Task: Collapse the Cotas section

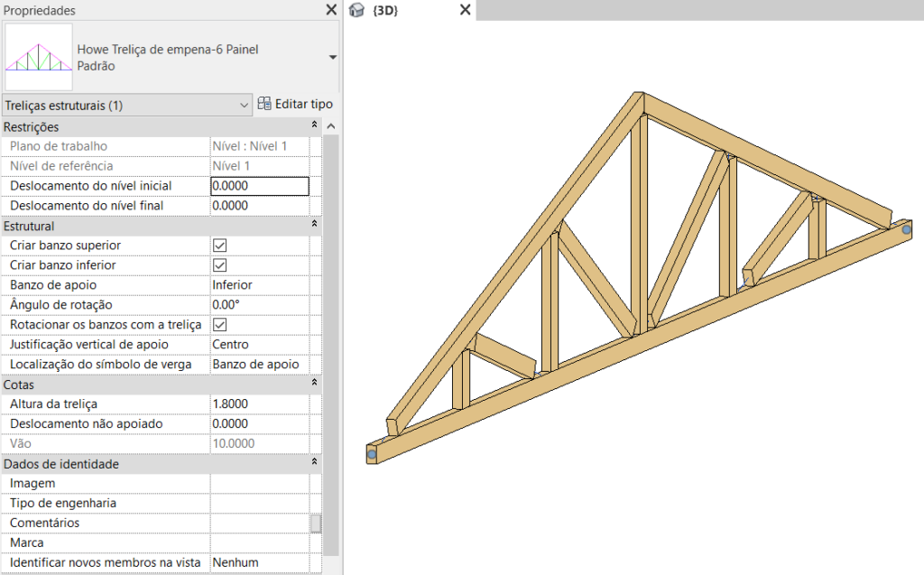Action: pos(314,382)
